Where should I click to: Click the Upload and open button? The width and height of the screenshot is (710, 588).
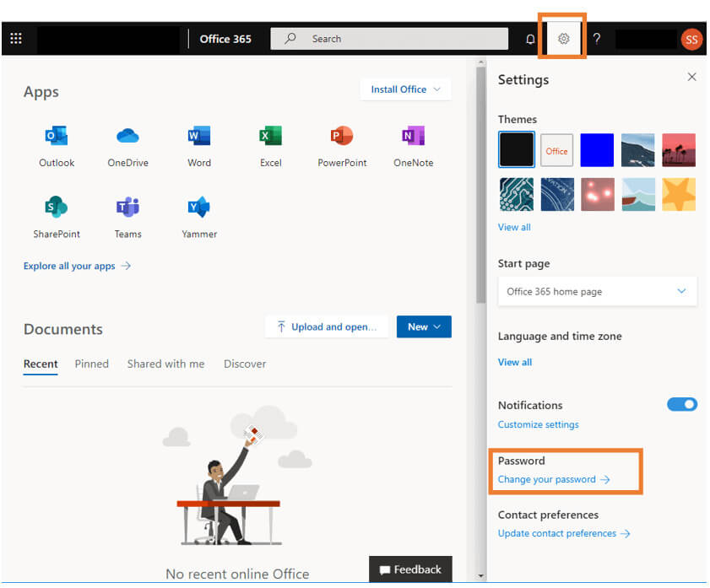pyautogui.click(x=327, y=326)
